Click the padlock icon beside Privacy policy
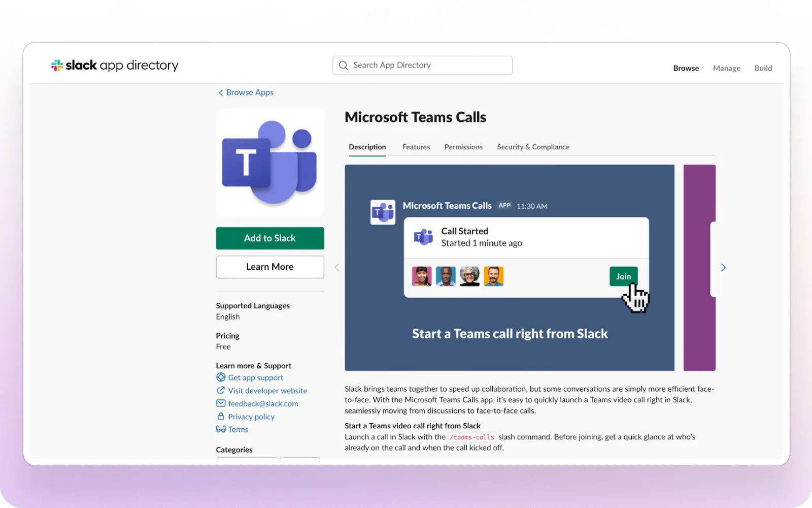The width and height of the screenshot is (812, 508). click(x=221, y=417)
